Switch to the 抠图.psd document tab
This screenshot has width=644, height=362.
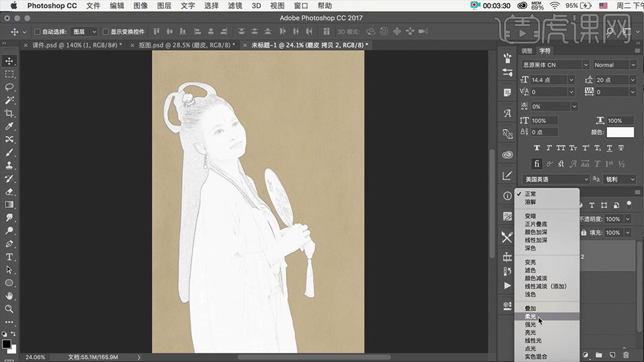tap(187, 45)
